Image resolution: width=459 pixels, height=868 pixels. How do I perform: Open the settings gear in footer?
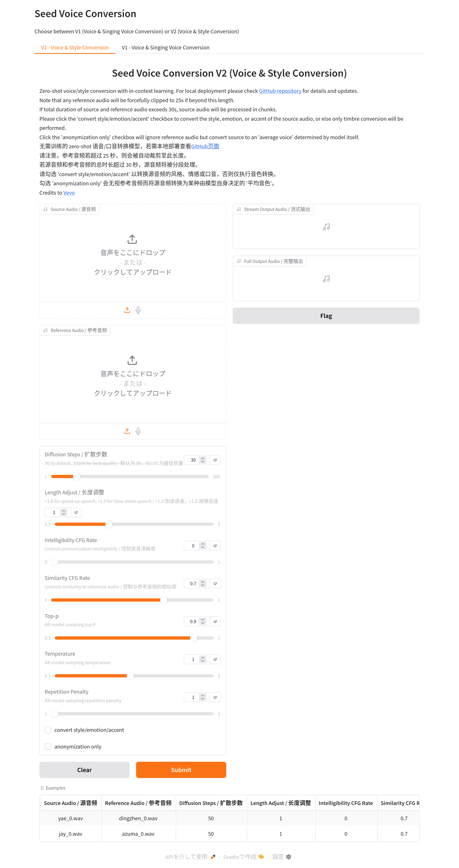289,857
